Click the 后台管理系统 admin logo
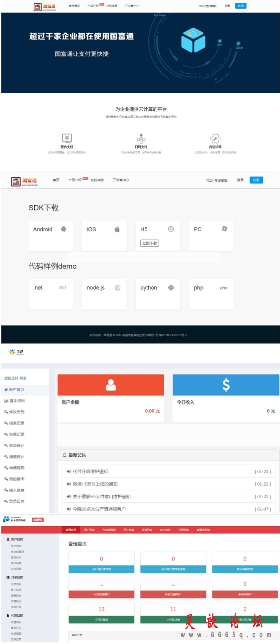Viewport: 280px width, 644px height. 14,519
